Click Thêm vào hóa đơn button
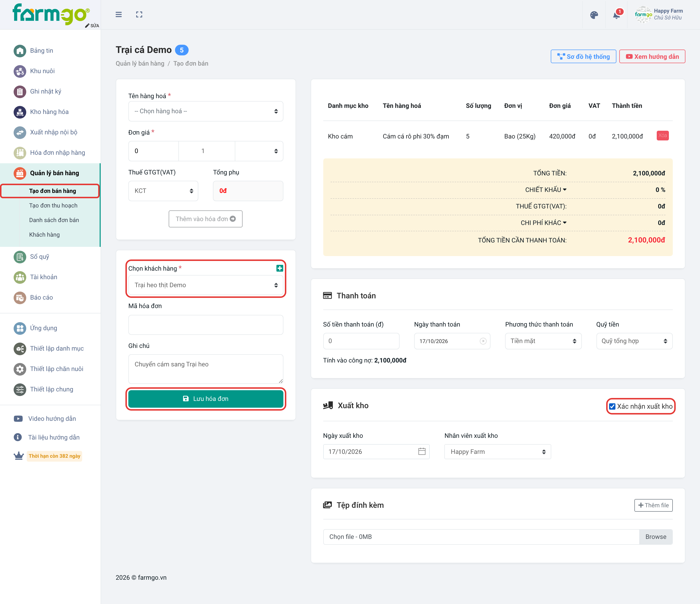 pos(205,219)
